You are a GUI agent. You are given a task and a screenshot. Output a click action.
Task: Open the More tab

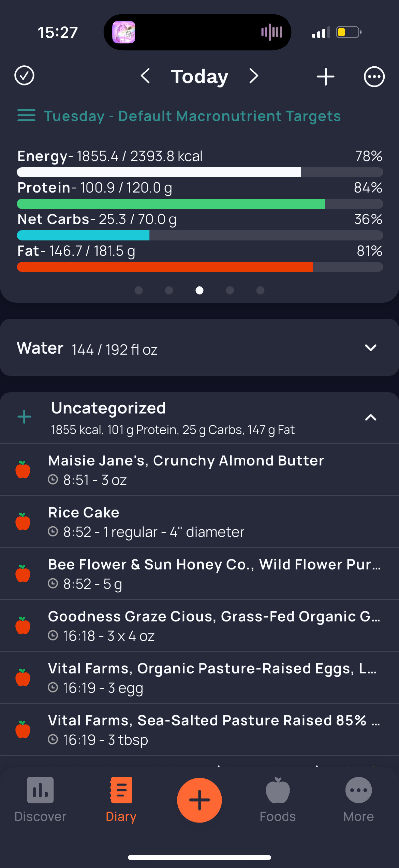(358, 799)
